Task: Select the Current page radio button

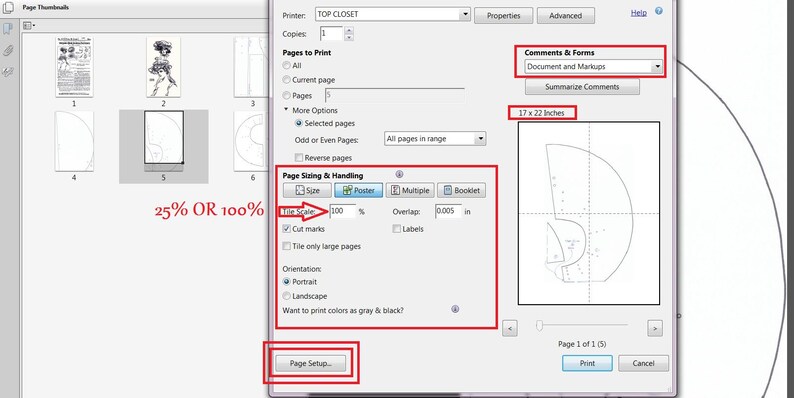Action: point(287,79)
